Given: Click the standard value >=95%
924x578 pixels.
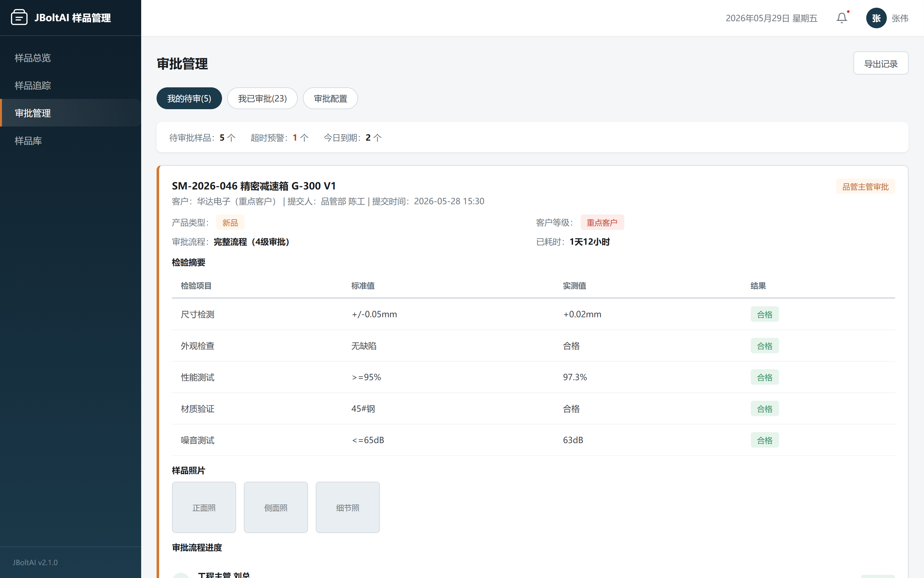Looking at the screenshot, I should click(x=366, y=377).
